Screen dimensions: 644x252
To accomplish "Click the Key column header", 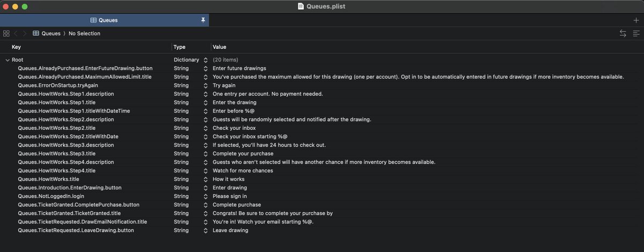I will 16,47.
